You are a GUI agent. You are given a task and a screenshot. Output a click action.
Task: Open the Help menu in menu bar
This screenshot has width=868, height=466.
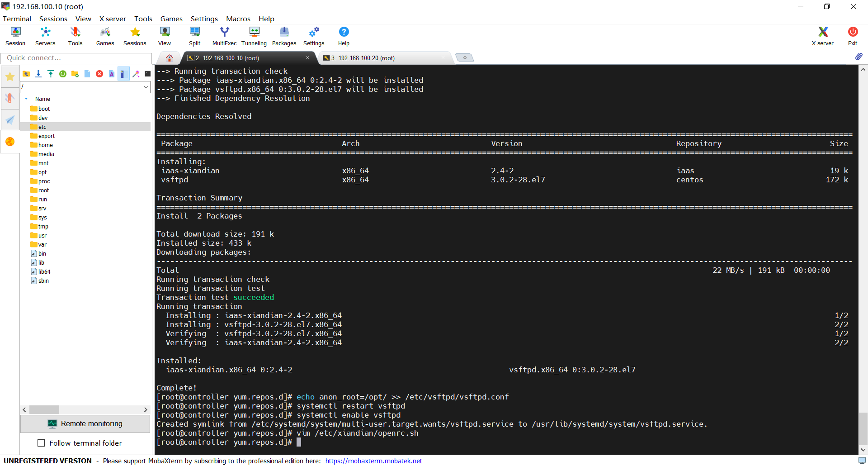(266, 19)
